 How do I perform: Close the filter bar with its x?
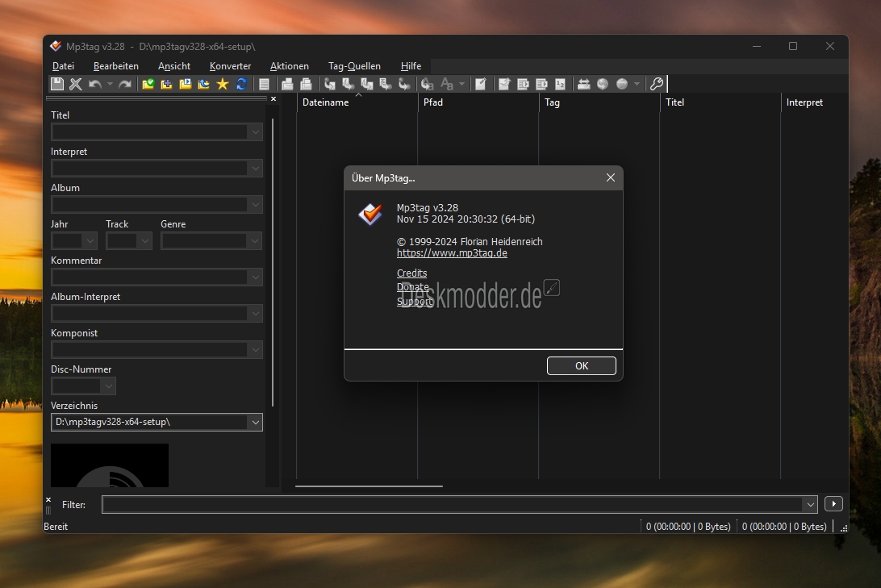pos(48,499)
